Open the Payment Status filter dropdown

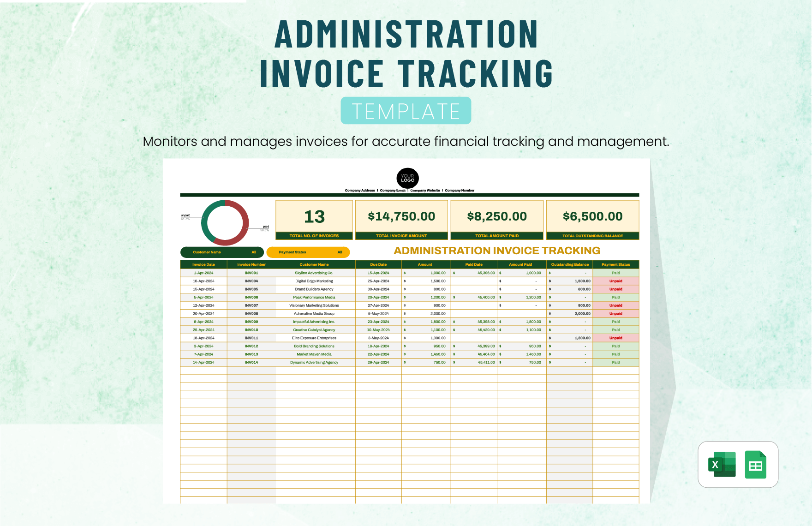coord(308,252)
